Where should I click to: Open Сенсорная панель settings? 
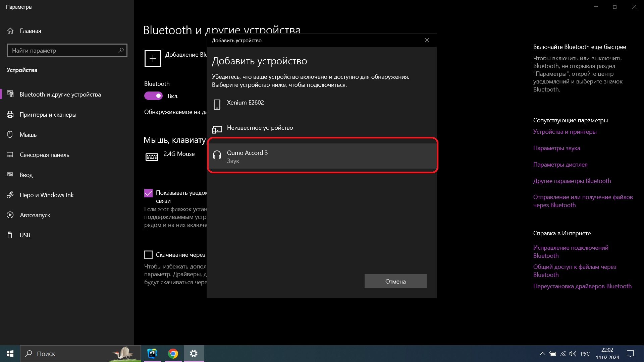[67, 155]
